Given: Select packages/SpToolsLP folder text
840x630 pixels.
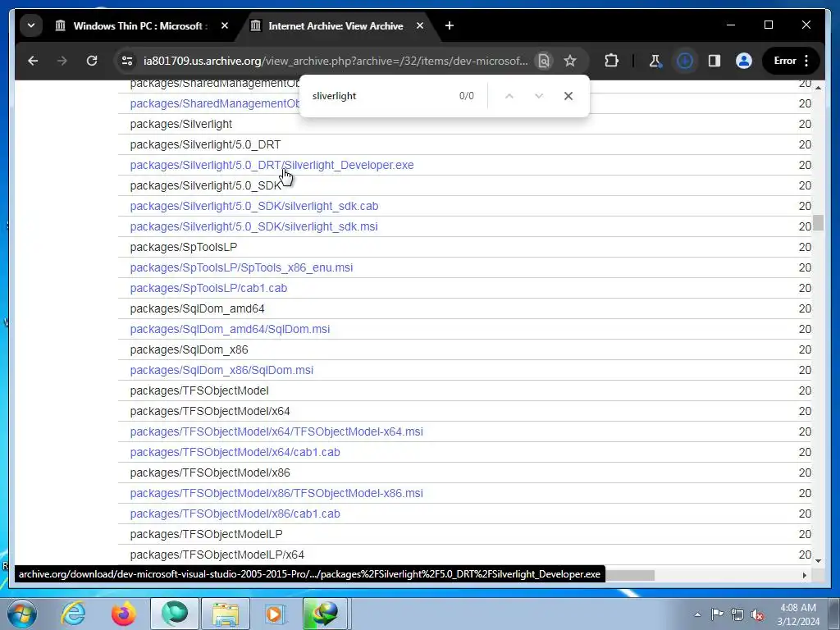Looking at the screenshot, I should [x=183, y=248].
